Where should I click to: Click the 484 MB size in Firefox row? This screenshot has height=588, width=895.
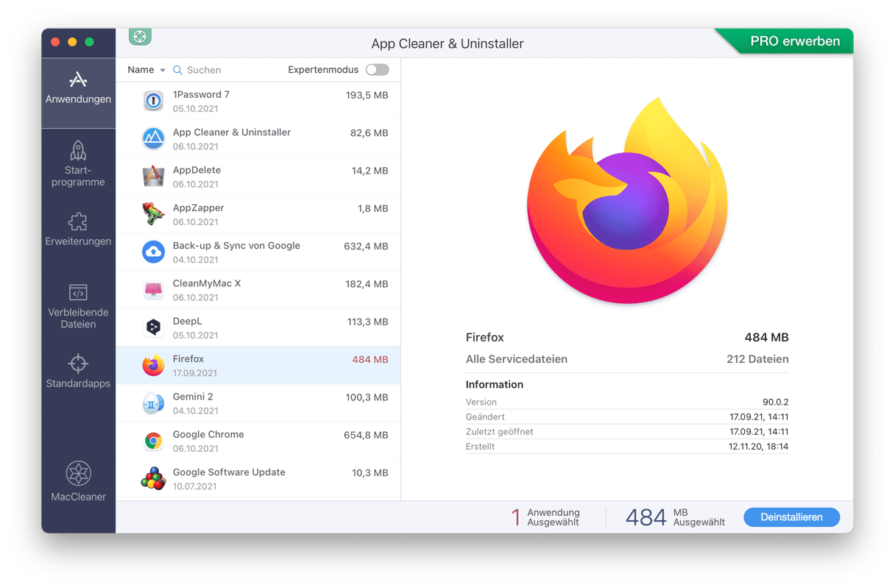click(370, 360)
